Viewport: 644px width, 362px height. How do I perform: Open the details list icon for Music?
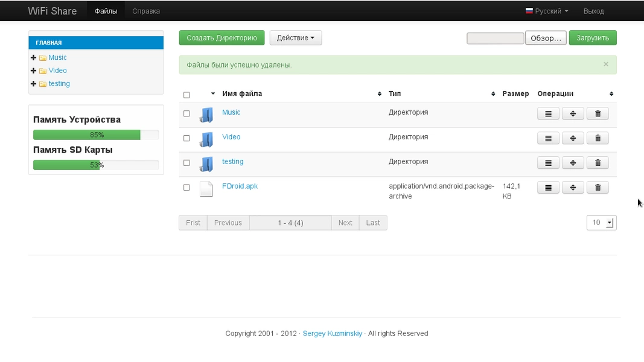548,113
